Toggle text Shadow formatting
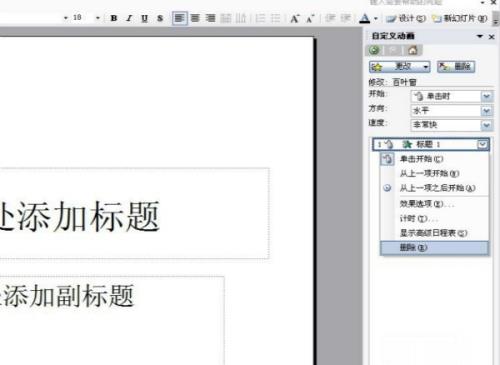This screenshot has width=500, height=365. click(x=160, y=18)
